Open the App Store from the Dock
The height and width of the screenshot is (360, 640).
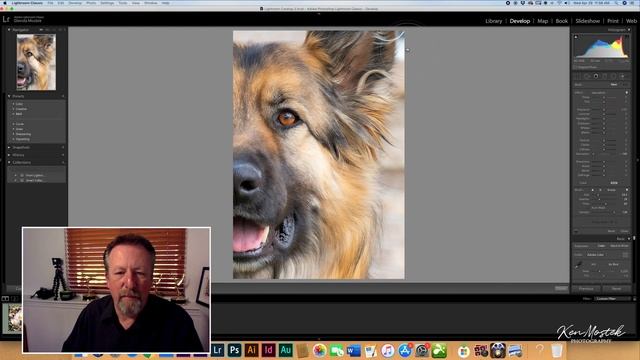click(x=405, y=350)
